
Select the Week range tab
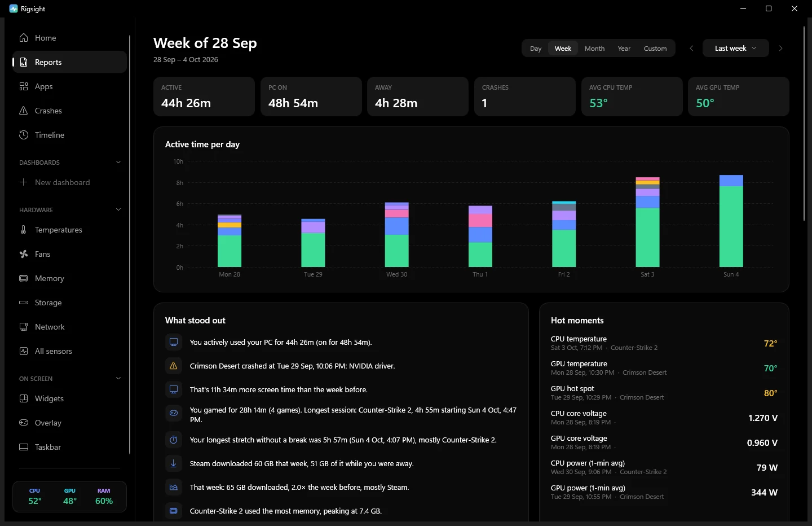[x=563, y=49]
